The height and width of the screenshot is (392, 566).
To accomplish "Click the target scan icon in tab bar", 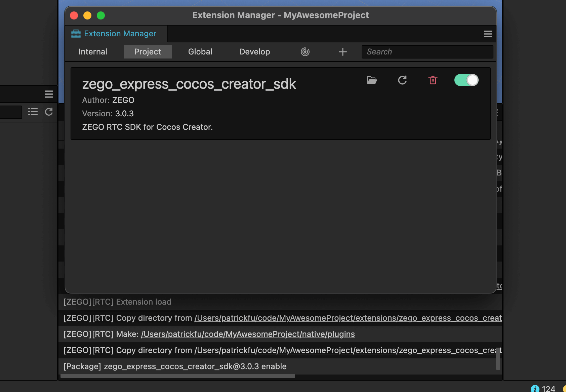I will point(305,51).
